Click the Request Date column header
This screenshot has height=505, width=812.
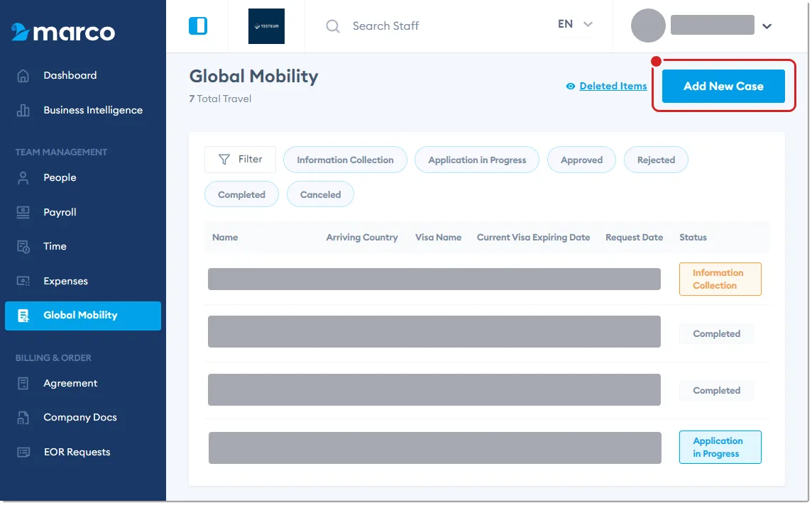[x=635, y=238]
